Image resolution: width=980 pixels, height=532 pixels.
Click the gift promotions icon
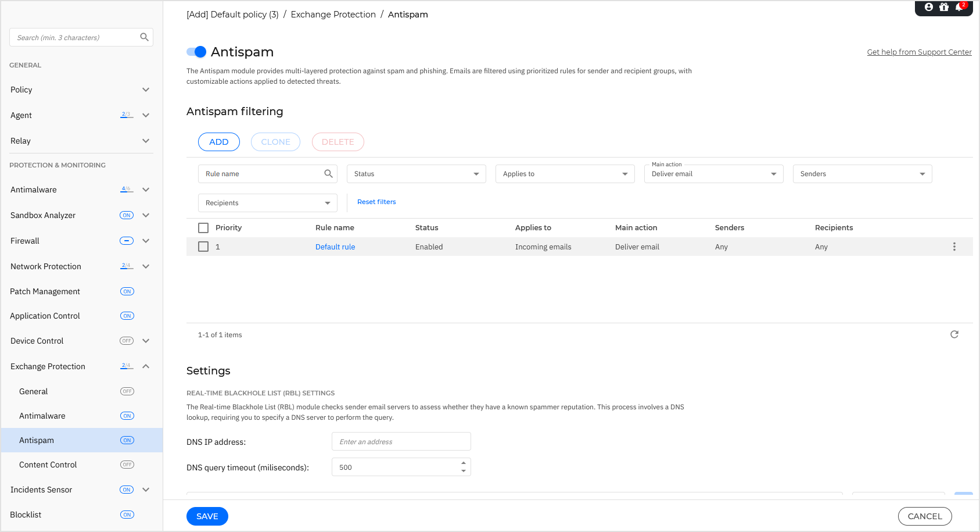pyautogui.click(x=944, y=8)
